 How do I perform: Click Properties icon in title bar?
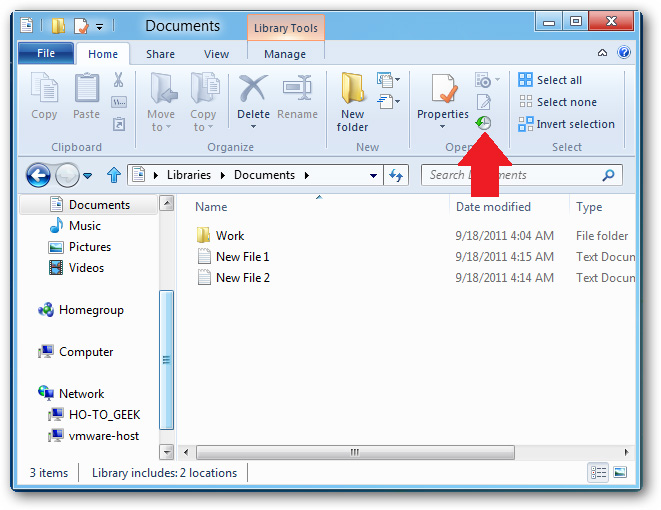click(81, 26)
